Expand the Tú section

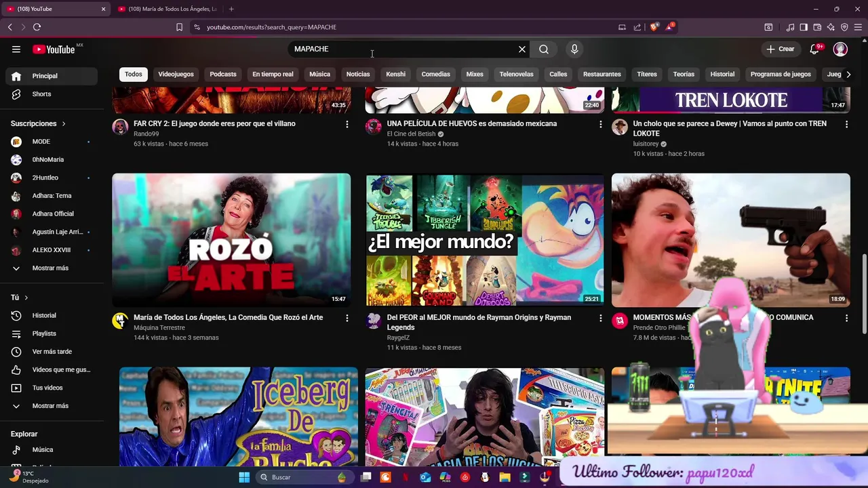click(20, 298)
